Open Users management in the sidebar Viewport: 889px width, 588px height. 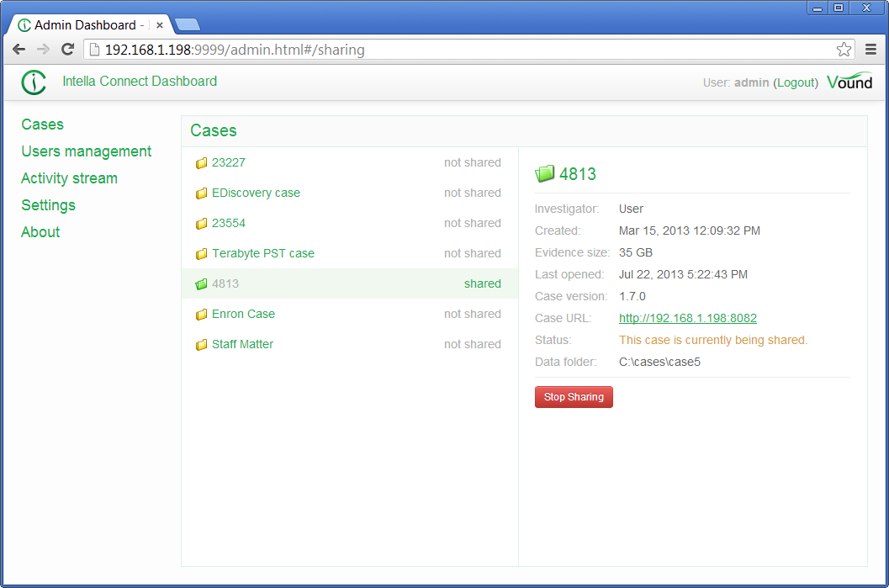click(86, 151)
